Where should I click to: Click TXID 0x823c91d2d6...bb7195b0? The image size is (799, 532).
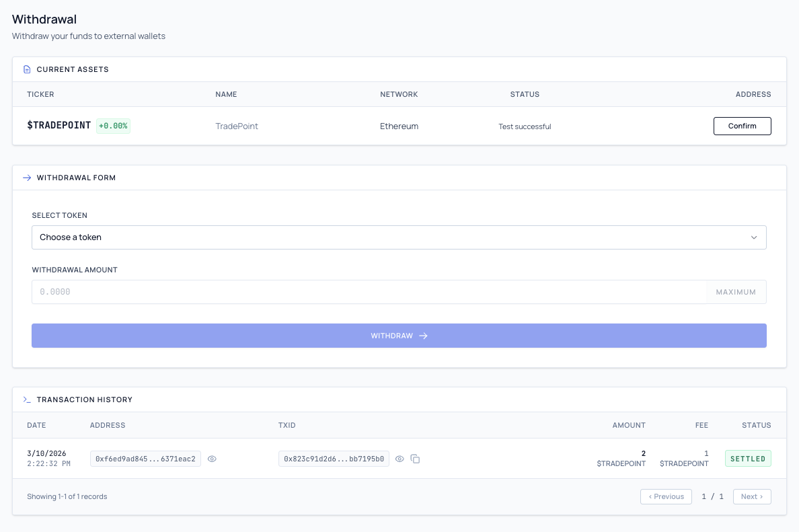point(334,459)
